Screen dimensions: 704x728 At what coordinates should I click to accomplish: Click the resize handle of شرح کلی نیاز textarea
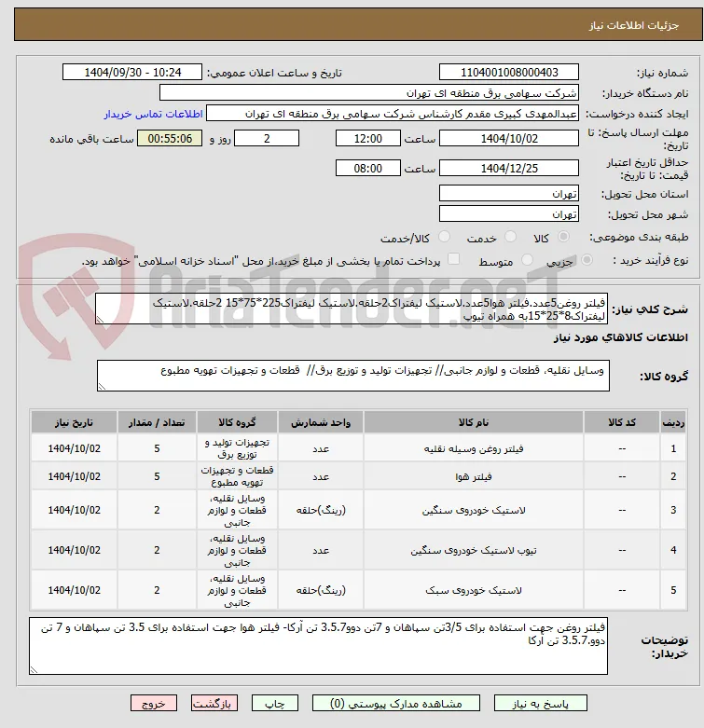(x=101, y=320)
